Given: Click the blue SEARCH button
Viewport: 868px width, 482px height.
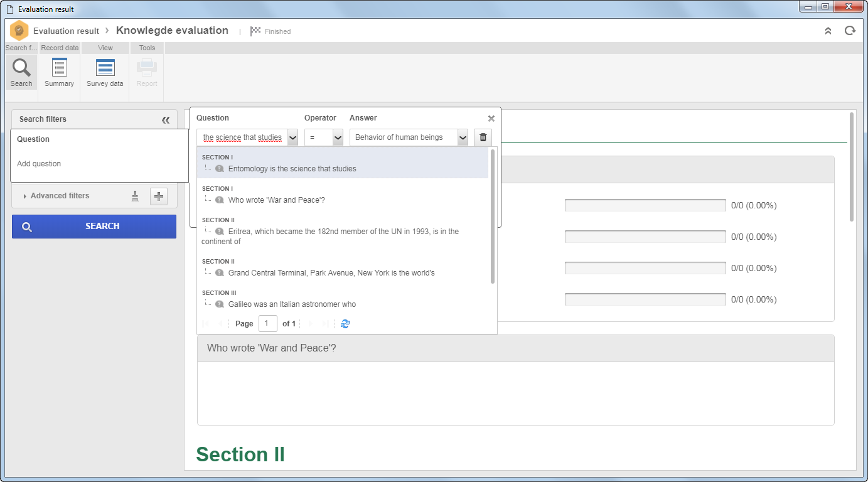Looking at the screenshot, I should pyautogui.click(x=94, y=227).
